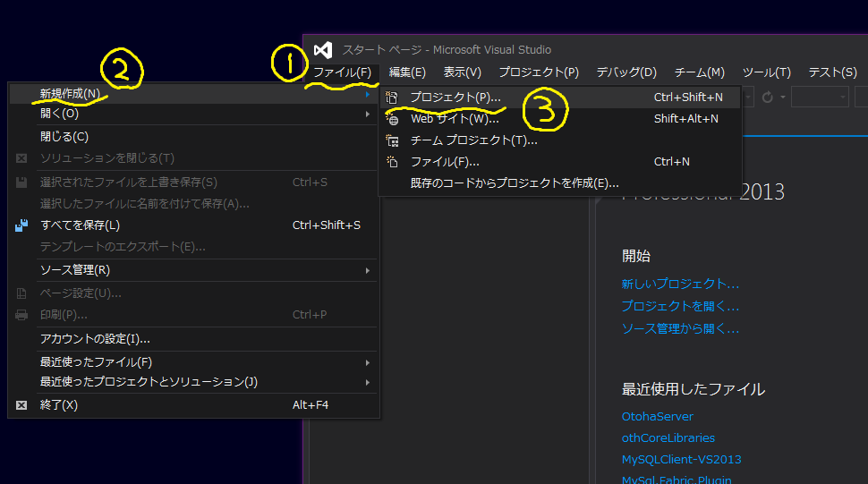Open the プロジェクト(P) menu in menu bar
Image resolution: width=868 pixels, height=484 pixels.
coord(539,72)
